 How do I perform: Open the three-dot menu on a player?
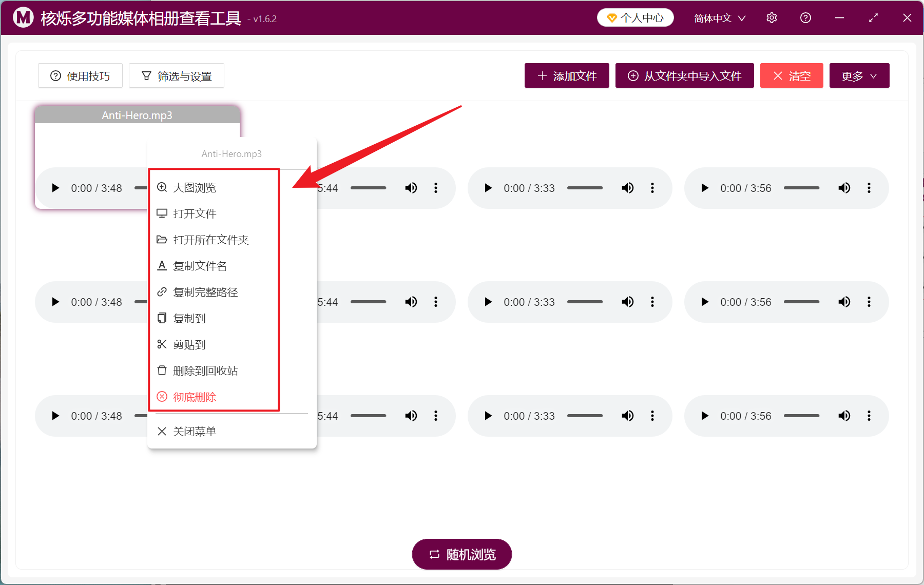(x=436, y=188)
